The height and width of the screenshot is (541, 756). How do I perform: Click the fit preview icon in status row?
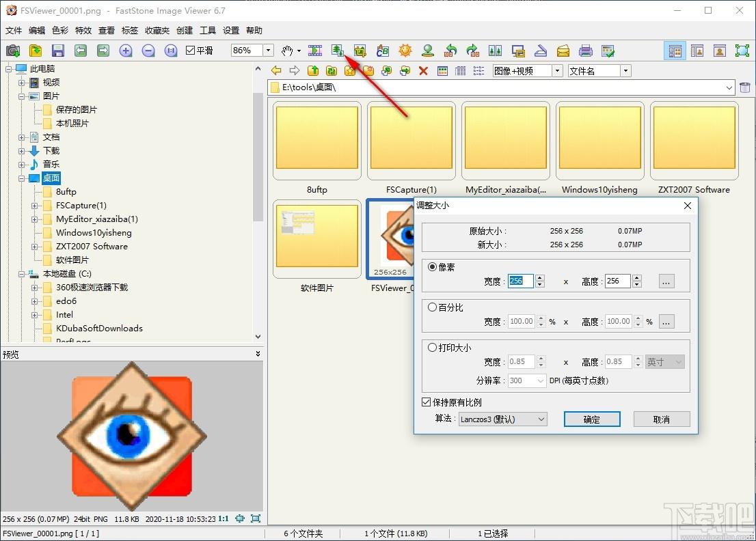(x=240, y=518)
